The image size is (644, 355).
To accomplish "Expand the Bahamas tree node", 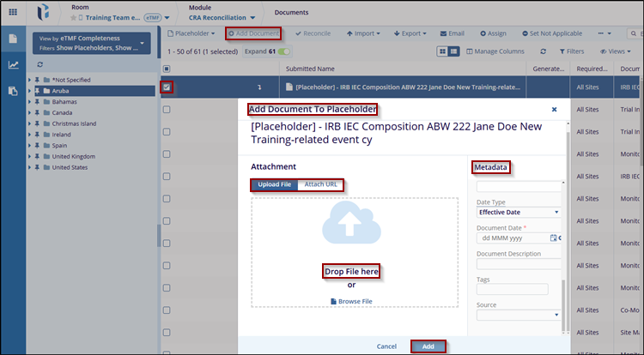I will [x=30, y=101].
